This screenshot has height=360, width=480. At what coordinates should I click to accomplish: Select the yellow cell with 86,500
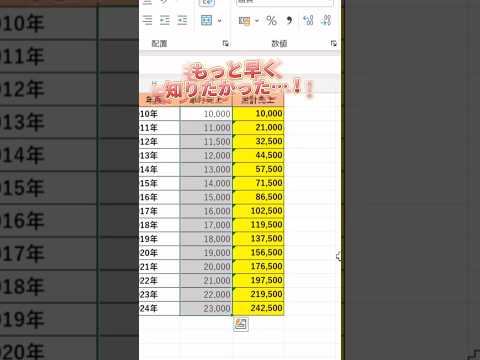[x=258, y=197]
